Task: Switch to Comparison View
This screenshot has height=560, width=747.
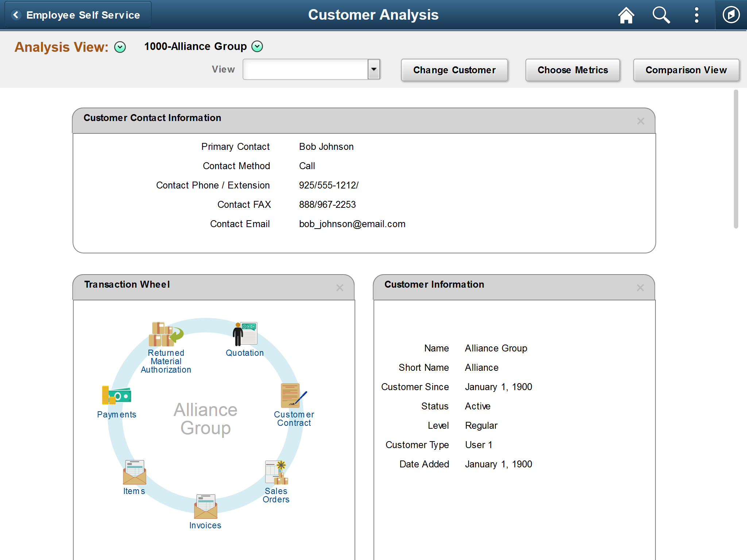Action: pyautogui.click(x=686, y=70)
